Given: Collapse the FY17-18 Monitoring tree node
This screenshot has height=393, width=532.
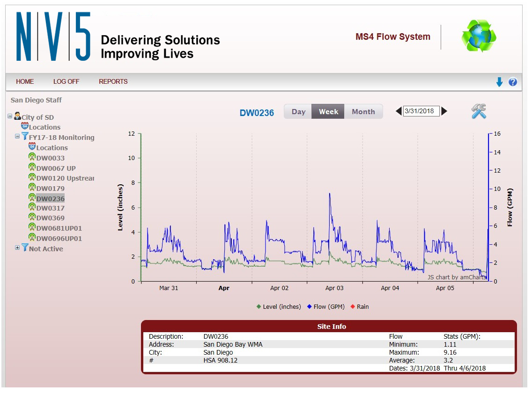Looking at the screenshot, I should coord(17,137).
